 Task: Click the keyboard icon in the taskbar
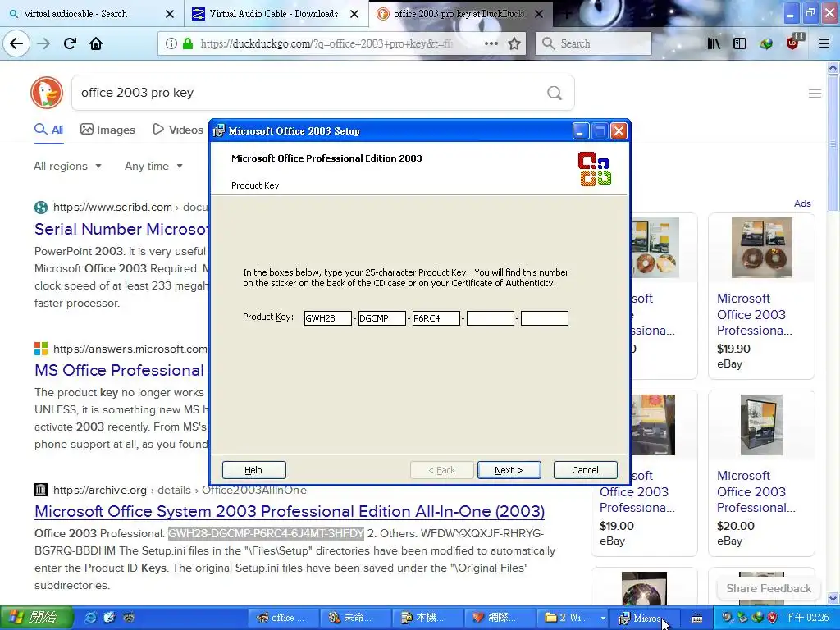pos(696,619)
